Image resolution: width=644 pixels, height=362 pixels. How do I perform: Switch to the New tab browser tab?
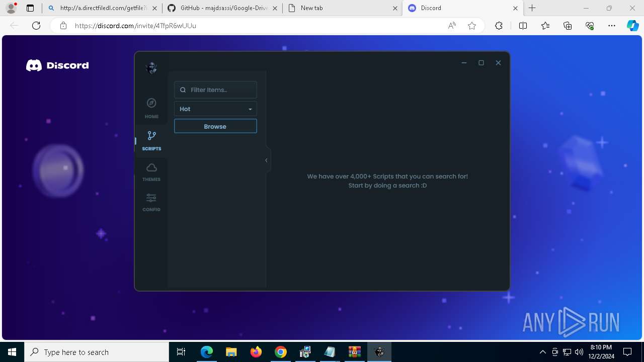click(342, 8)
